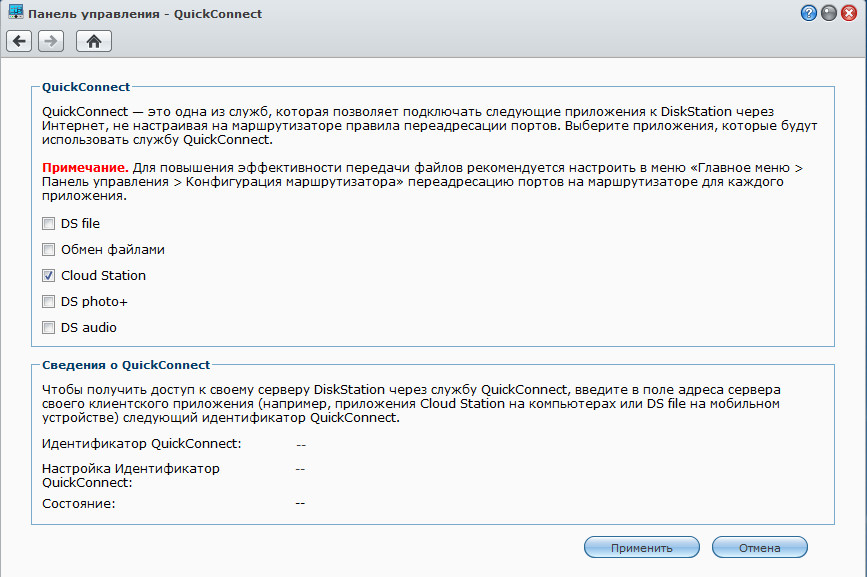The width and height of the screenshot is (867, 577).
Task: Click the QuickConnect section header
Action: point(86,88)
